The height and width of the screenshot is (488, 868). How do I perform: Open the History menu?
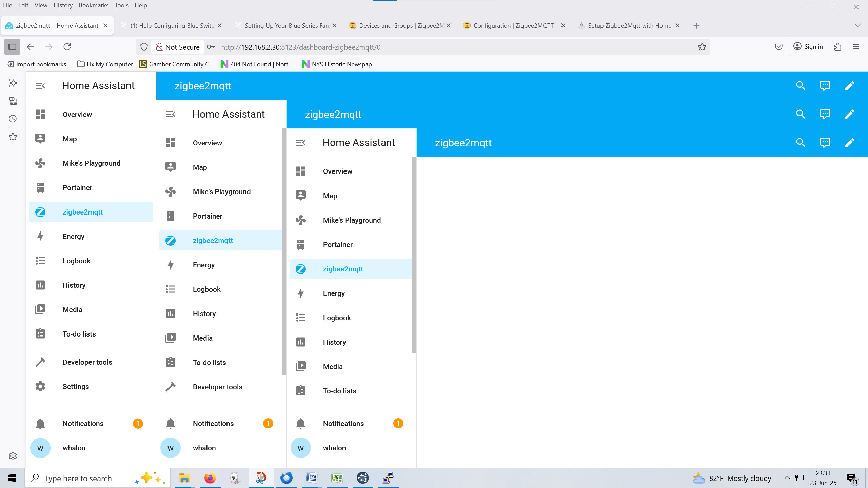click(x=63, y=5)
